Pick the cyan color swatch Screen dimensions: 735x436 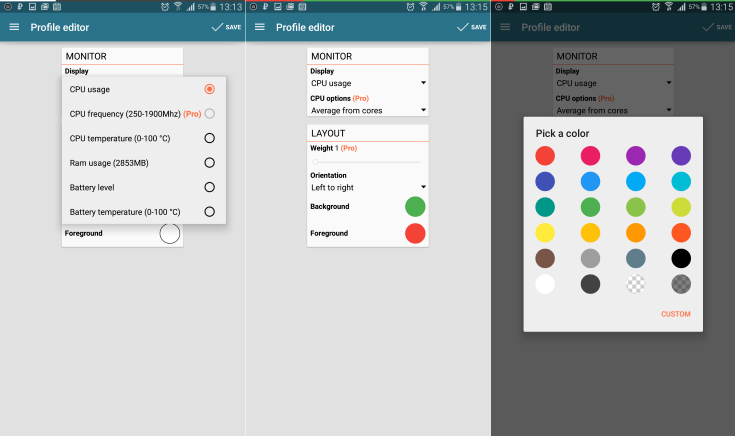[681, 181]
